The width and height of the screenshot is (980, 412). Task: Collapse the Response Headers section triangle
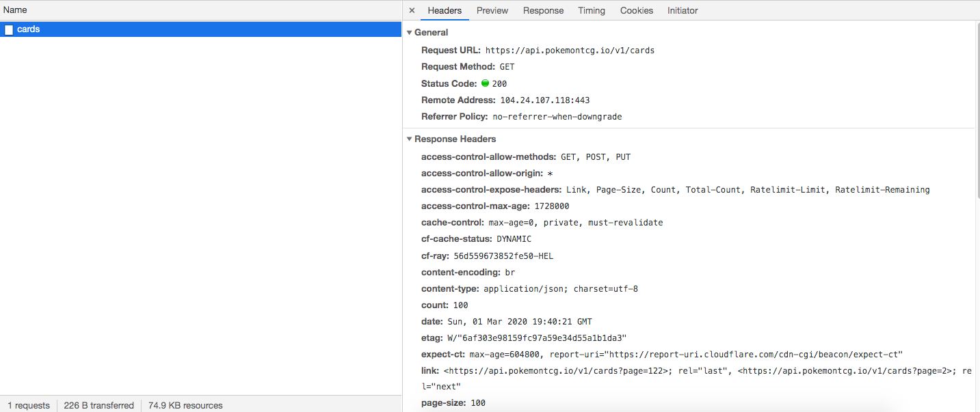409,139
